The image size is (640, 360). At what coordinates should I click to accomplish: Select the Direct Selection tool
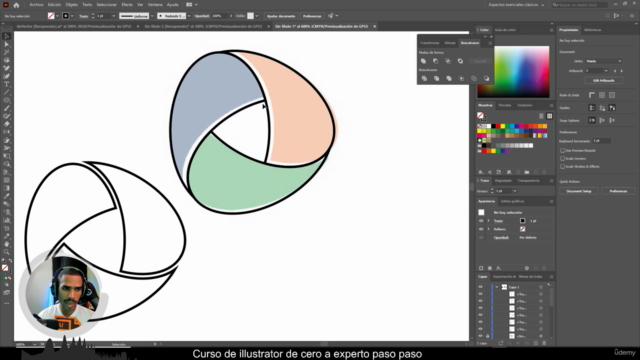pyautogui.click(x=7, y=44)
